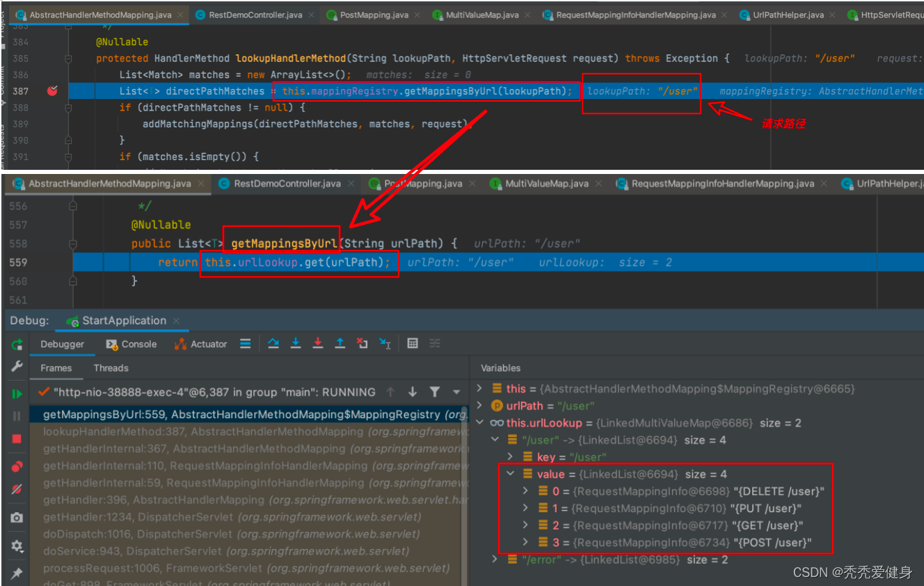Click the Pause program icon
This screenshot has width=924, height=586.
point(17,416)
